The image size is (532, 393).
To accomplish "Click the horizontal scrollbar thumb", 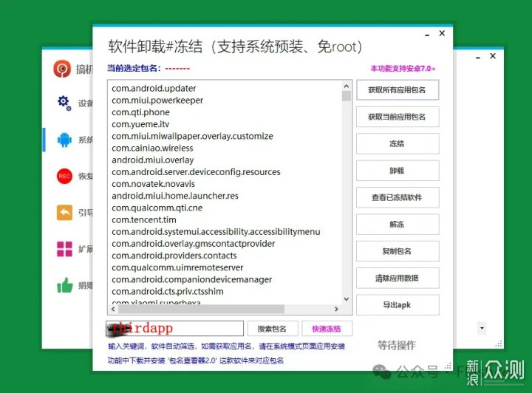I will pyautogui.click(x=201, y=309).
